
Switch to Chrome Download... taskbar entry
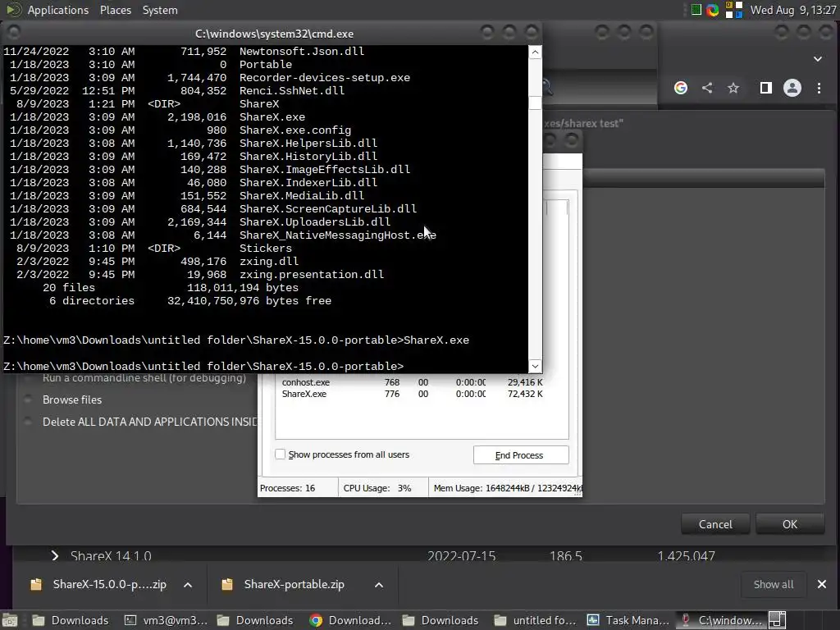(351, 620)
